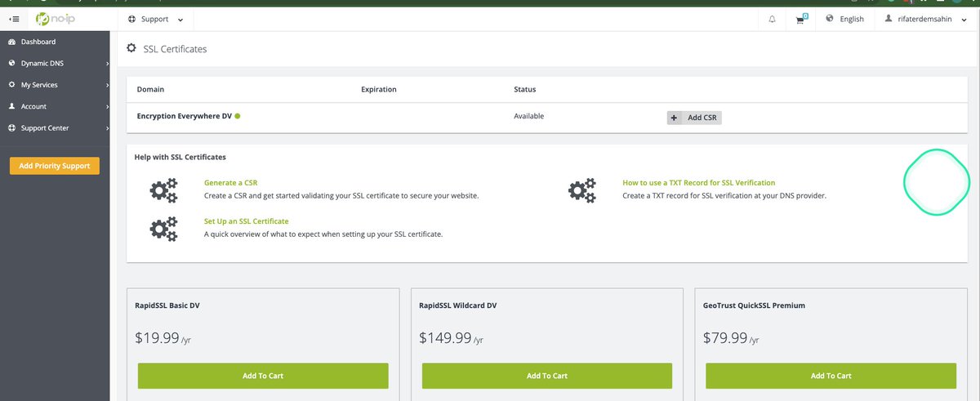The width and height of the screenshot is (980, 401).
Task: Open the shopping cart icon
Action: tap(801, 19)
